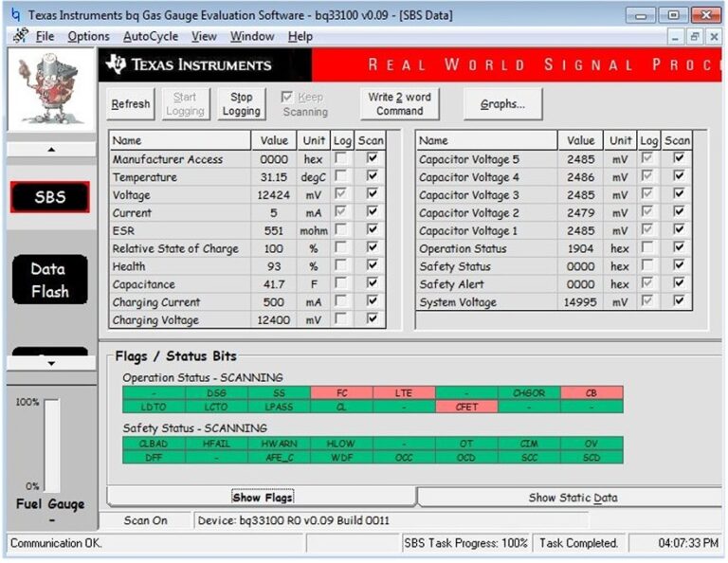Toggle Log checkbox for Health

coord(341,265)
